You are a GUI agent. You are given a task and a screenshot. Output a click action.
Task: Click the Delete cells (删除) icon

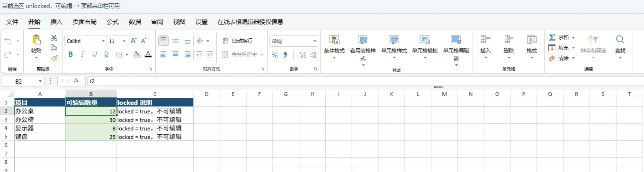[509, 40]
